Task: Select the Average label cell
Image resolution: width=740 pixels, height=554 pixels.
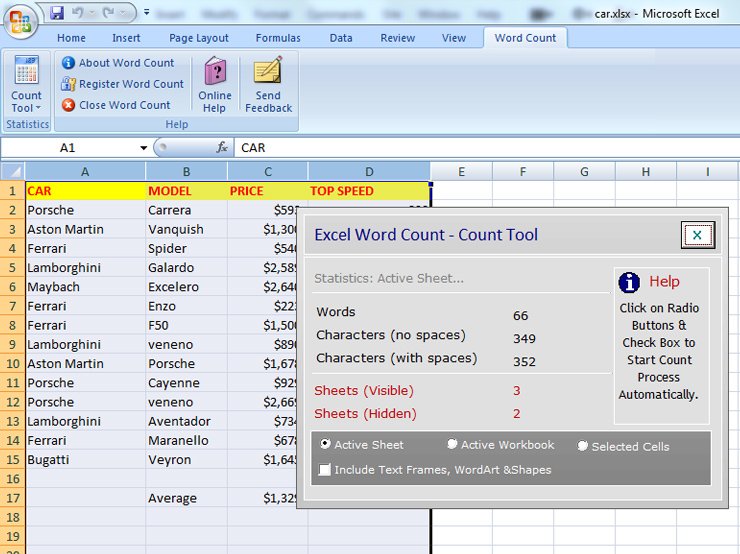Action: [186, 498]
